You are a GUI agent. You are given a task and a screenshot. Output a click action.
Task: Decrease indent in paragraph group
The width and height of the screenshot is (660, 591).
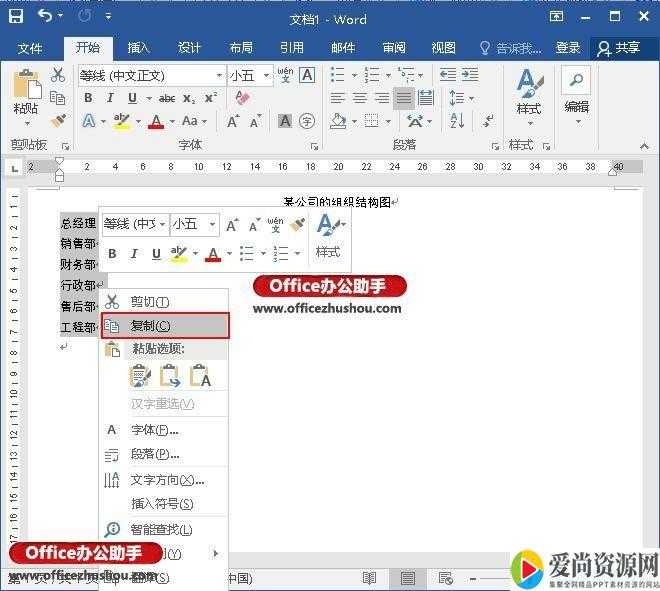447,75
